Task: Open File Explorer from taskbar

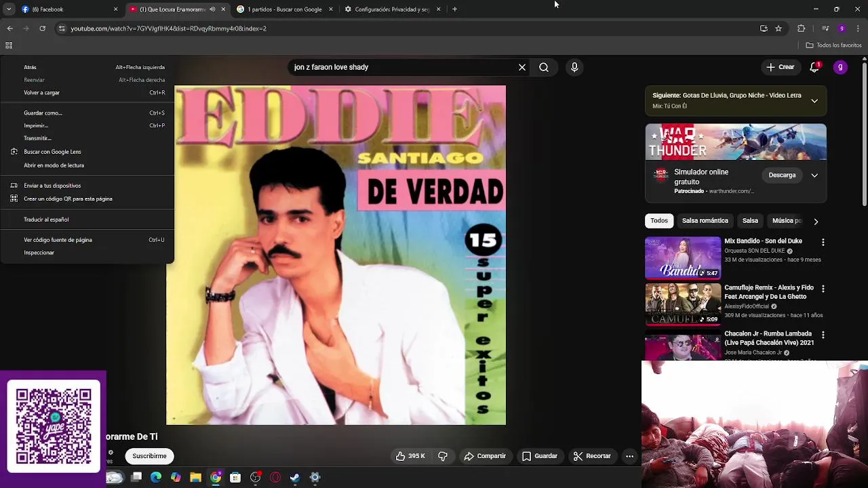Action: click(195, 477)
